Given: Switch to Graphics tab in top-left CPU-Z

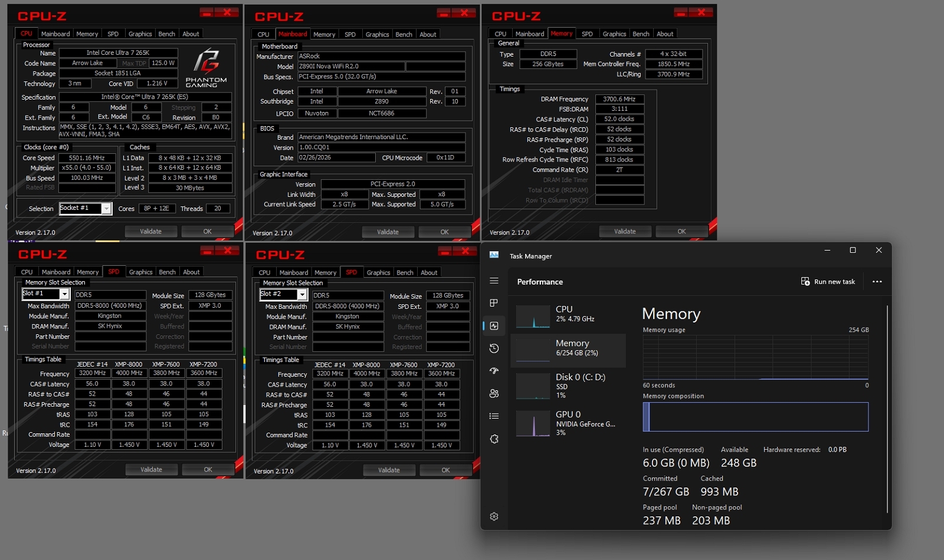Looking at the screenshot, I should pyautogui.click(x=140, y=34).
